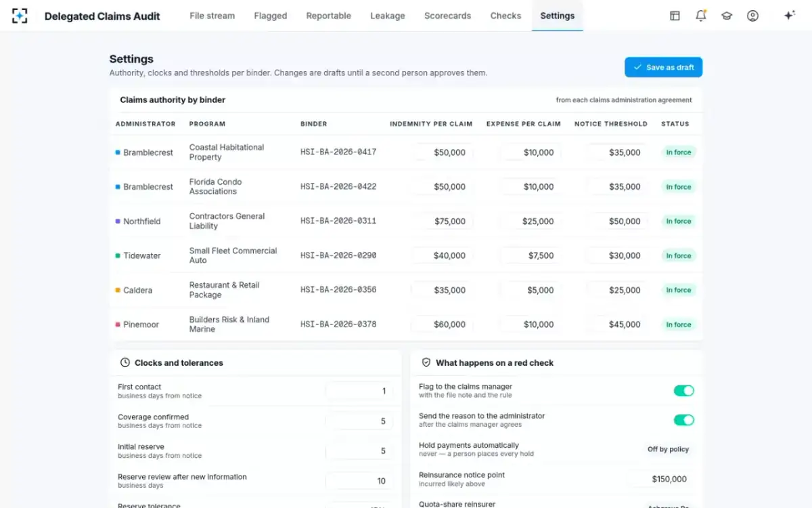Open the sparkle AI assistant icon
The width and height of the screenshot is (812, 508).
[x=789, y=16]
